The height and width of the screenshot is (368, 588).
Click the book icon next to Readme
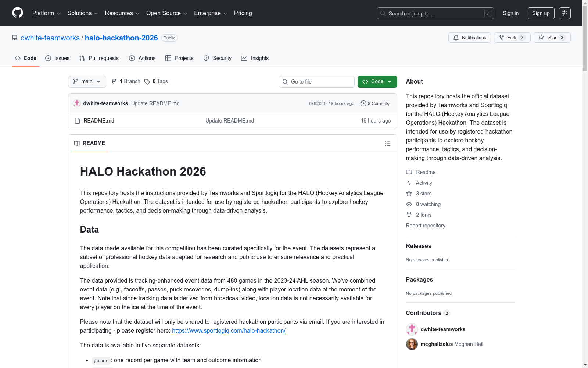[x=409, y=172]
